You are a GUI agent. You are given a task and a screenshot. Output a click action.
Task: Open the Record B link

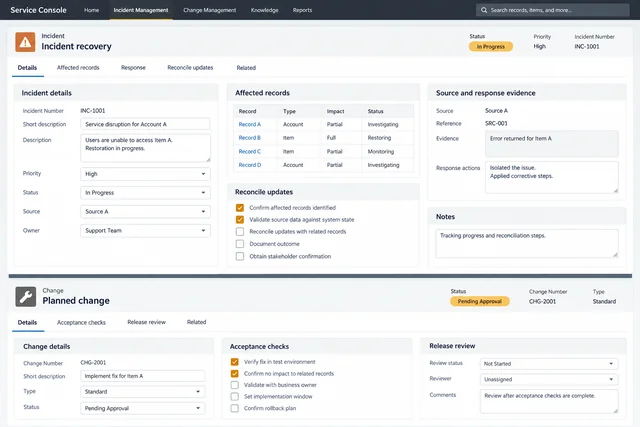coord(250,138)
